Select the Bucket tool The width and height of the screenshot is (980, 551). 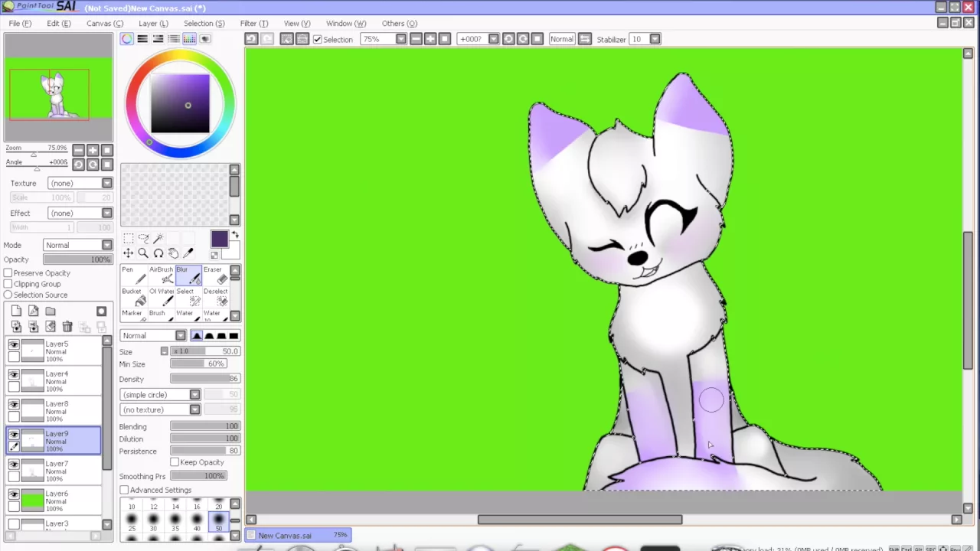click(x=134, y=297)
